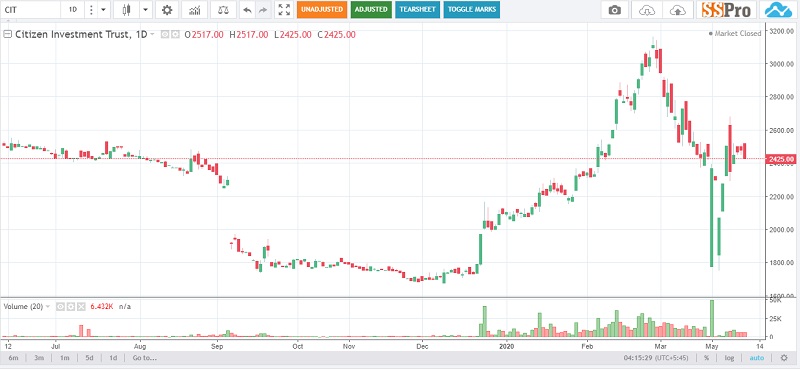Screen dimensions: 800x370
Task: Collapse the Citizen Investment Trust legend box
Action: click(x=8, y=35)
